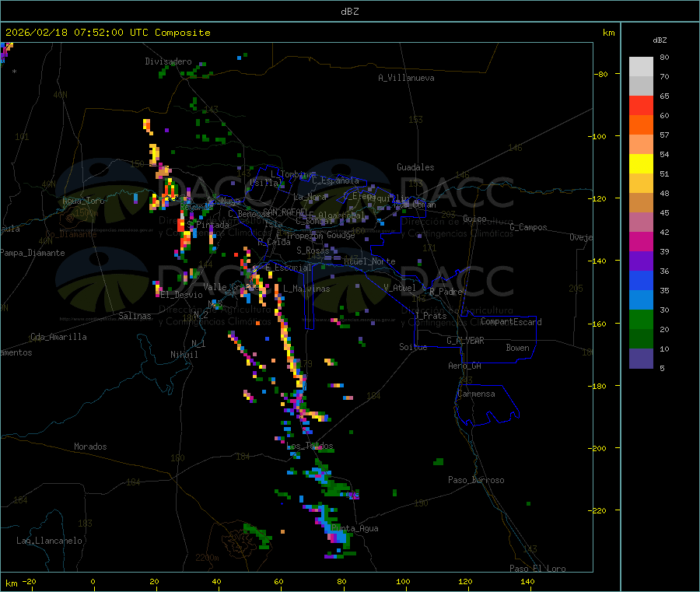Click the 2200m volcano elevation label

[207, 558]
